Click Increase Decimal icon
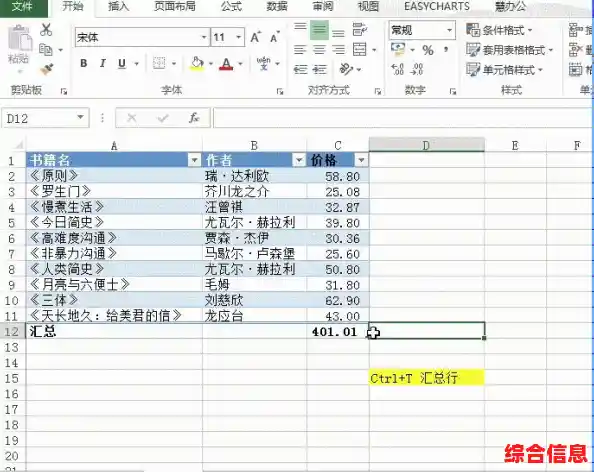 tap(397, 69)
